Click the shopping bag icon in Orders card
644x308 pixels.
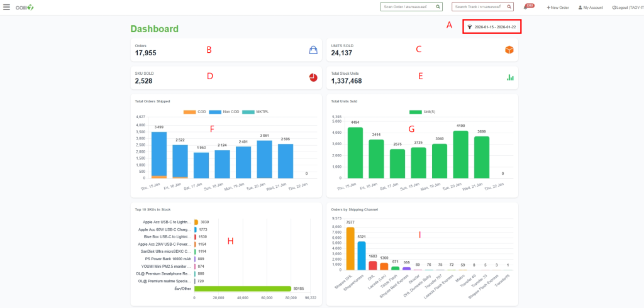(313, 50)
